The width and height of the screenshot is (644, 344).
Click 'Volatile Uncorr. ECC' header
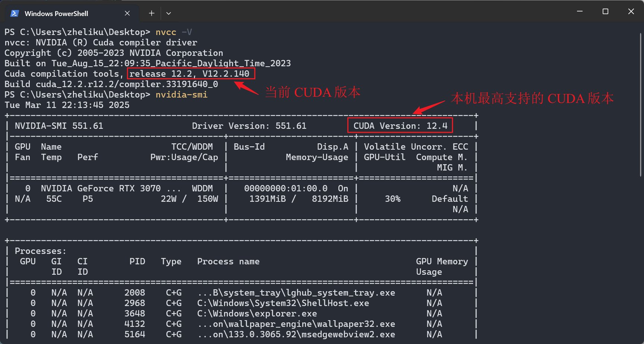click(416, 147)
